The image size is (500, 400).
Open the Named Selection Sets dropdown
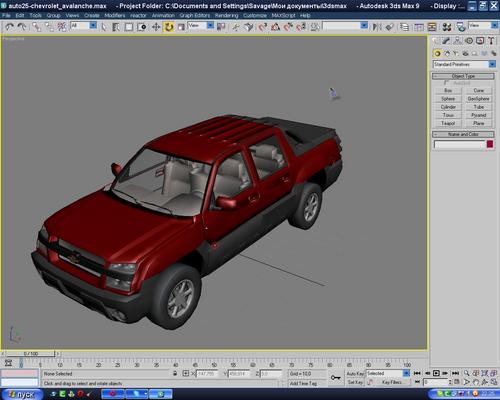tap(345, 25)
